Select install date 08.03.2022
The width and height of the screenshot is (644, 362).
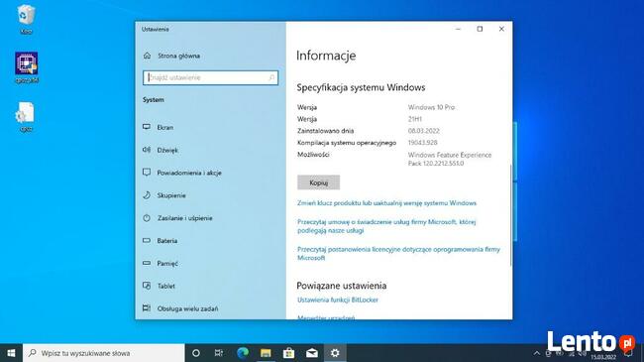[x=423, y=131]
